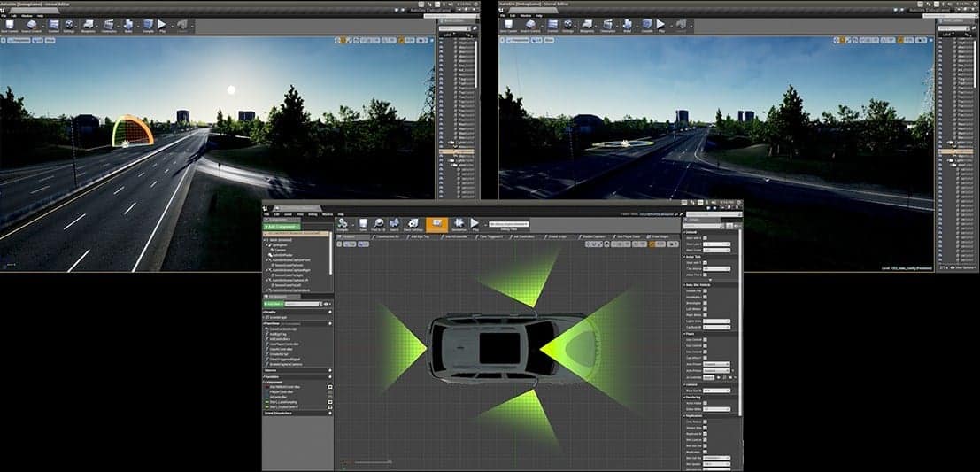
Task: Open the File menu in the top-left editor
Action: (4, 16)
